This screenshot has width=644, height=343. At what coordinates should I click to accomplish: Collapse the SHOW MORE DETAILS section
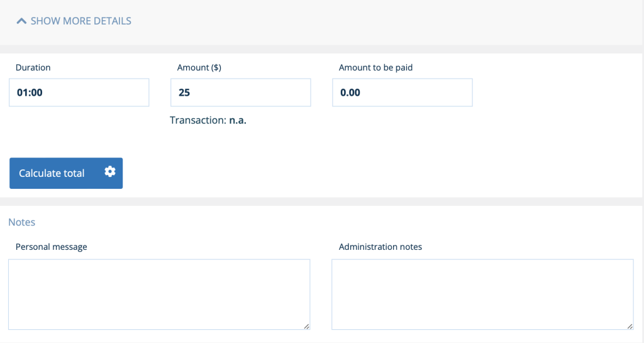(x=80, y=21)
